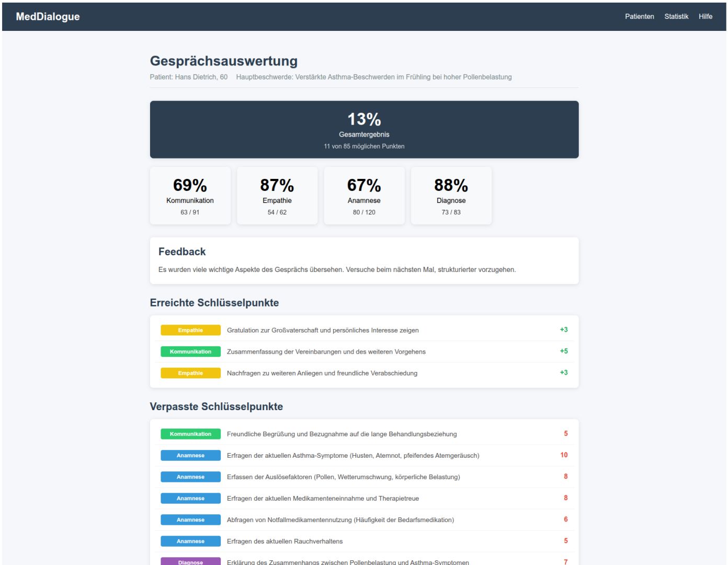Click Empathie tag for freundliche Verabschiedung row
This screenshot has width=728, height=565.
(190, 373)
